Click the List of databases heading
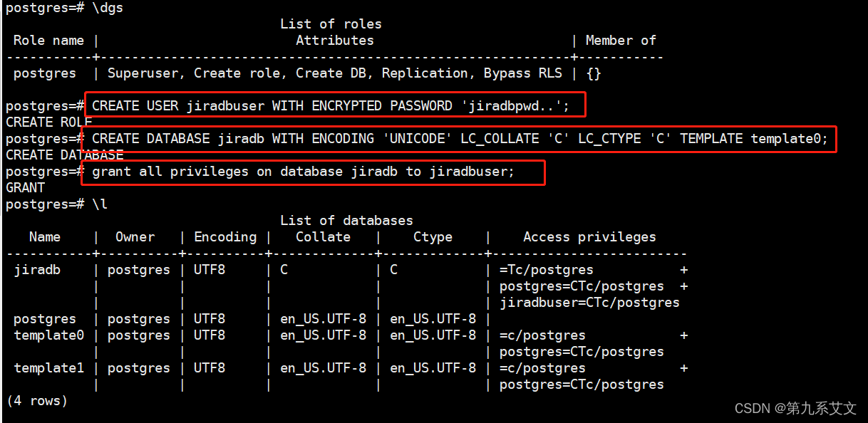 click(346, 219)
